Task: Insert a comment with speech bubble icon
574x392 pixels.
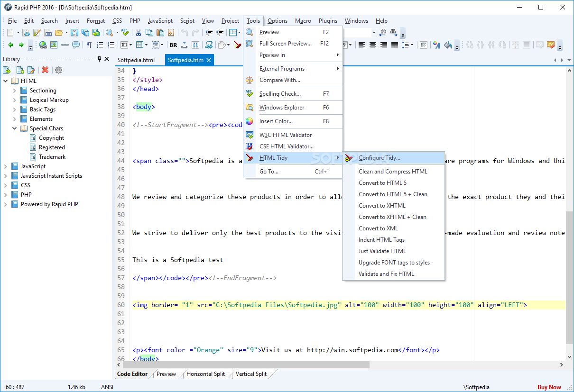Action: pos(75,45)
